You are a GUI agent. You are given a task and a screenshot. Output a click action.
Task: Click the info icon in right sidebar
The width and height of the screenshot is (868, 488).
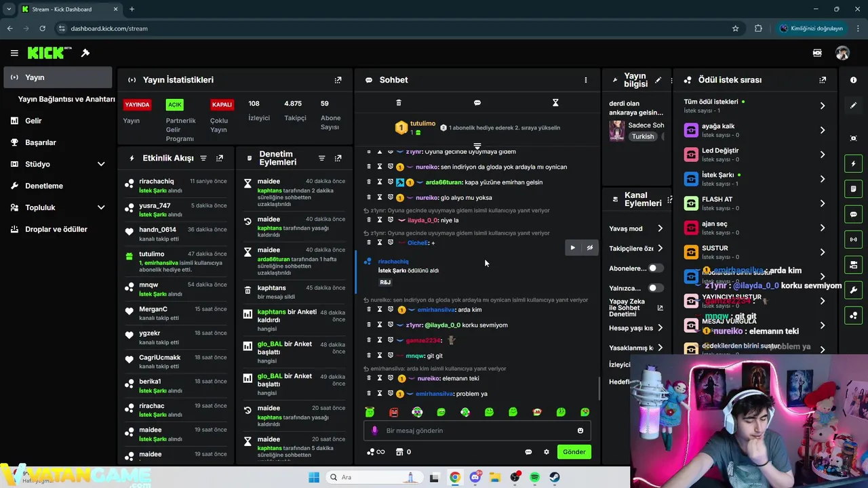tap(853, 80)
